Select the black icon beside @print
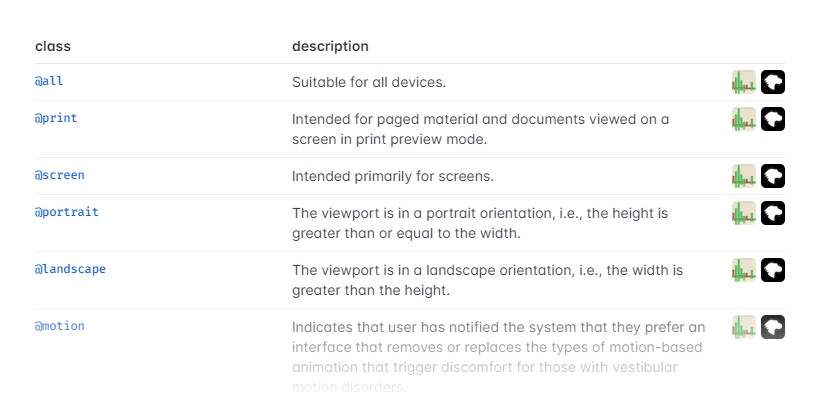This screenshot has height=400, width=820. point(773,119)
